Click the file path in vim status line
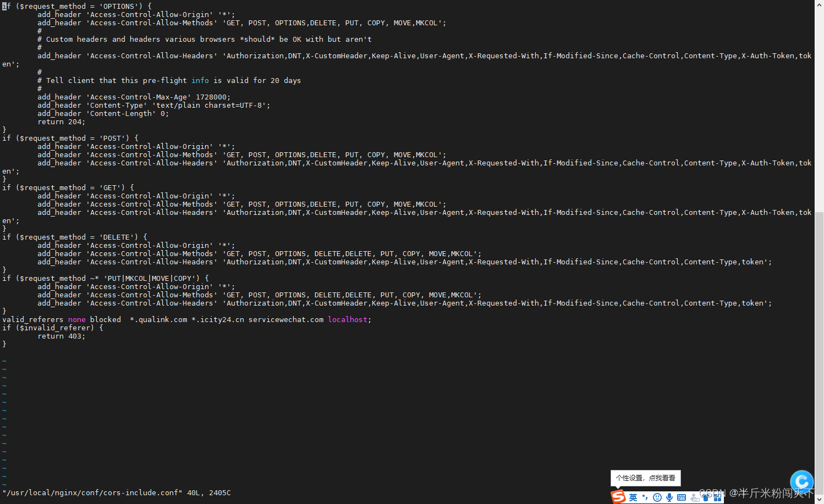 click(x=92, y=493)
